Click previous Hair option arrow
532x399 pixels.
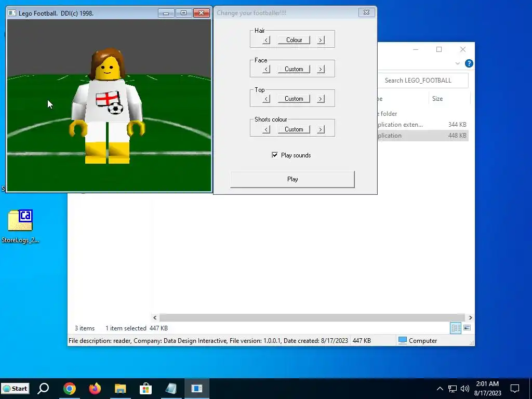click(x=267, y=40)
